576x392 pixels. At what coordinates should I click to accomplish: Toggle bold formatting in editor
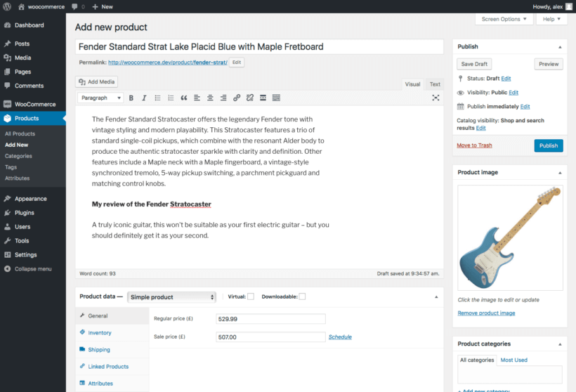[131, 98]
